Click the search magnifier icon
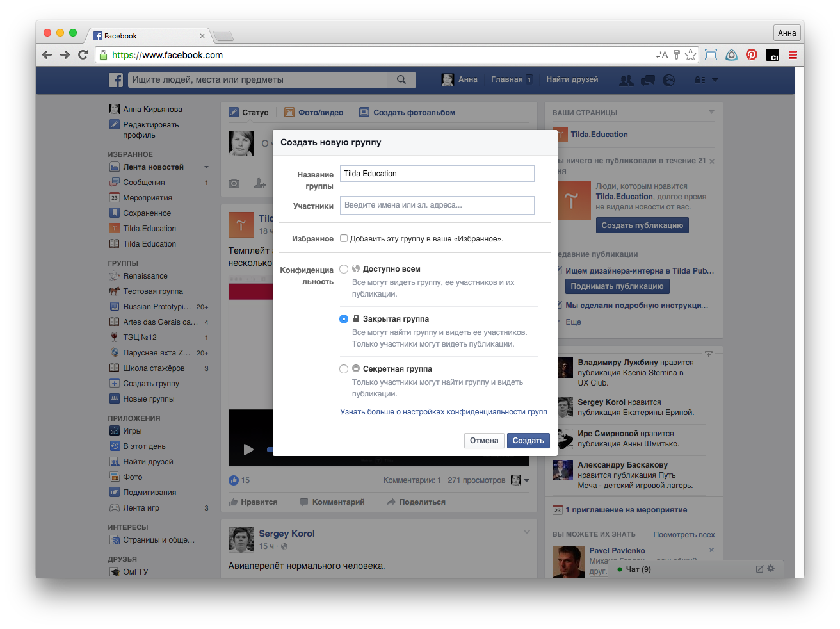This screenshot has width=840, height=629. coord(401,79)
